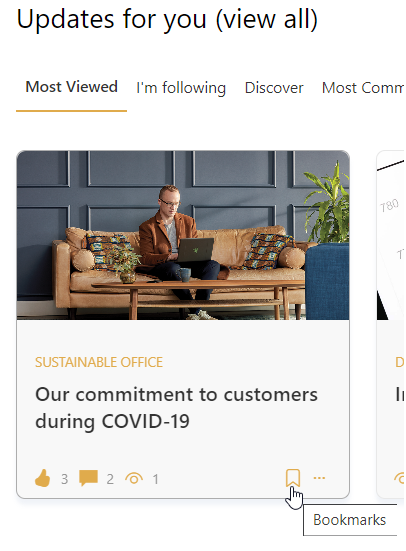406x551 pixels.
Task: Click the SUSTAINABLE OFFICE category label
Action: coord(99,362)
